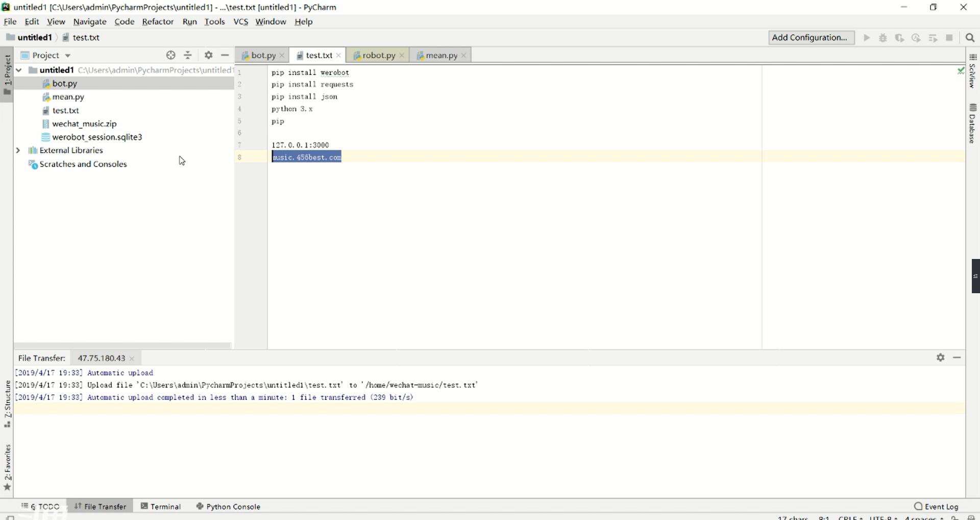The width and height of the screenshot is (980, 520).
Task: Open the Run menu
Action: click(x=189, y=21)
